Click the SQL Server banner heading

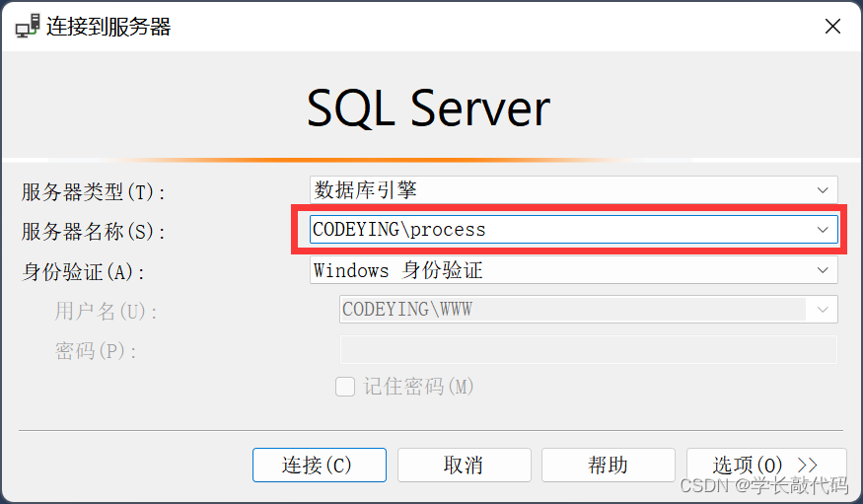428,108
